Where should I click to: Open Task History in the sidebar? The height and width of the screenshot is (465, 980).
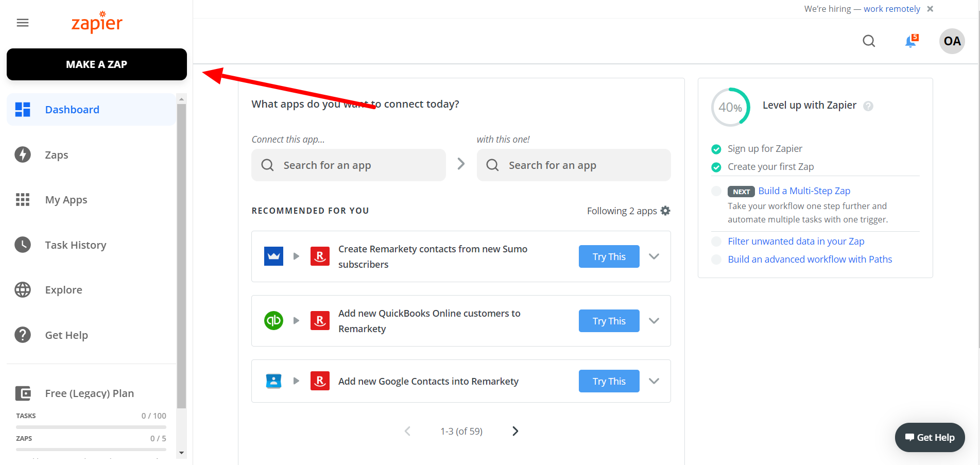(x=76, y=245)
